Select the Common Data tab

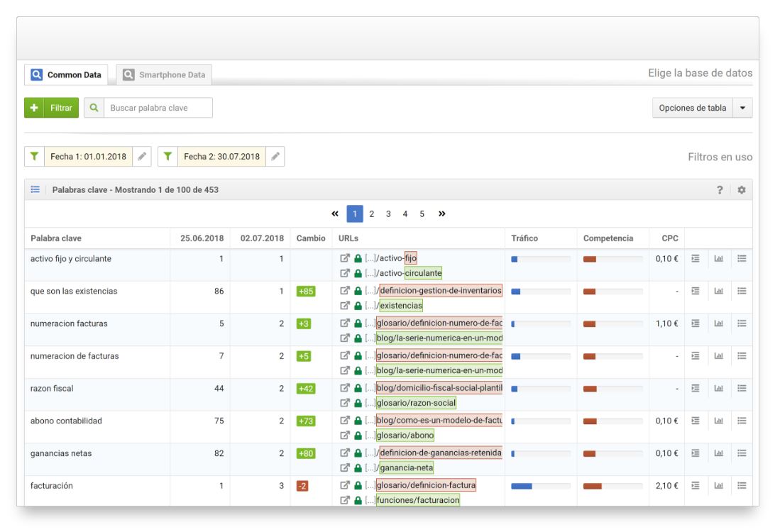tap(67, 74)
